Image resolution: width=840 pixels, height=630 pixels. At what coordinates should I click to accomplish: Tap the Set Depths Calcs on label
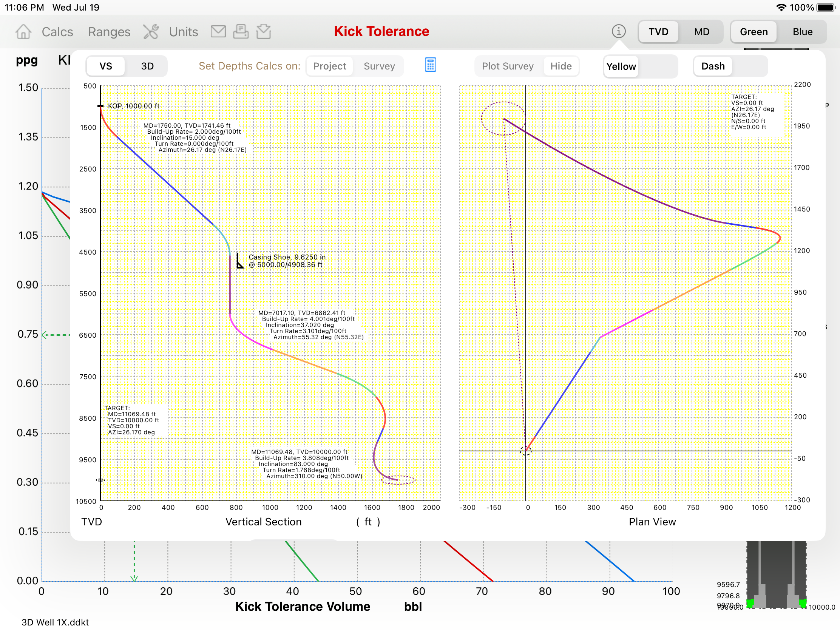coord(249,66)
